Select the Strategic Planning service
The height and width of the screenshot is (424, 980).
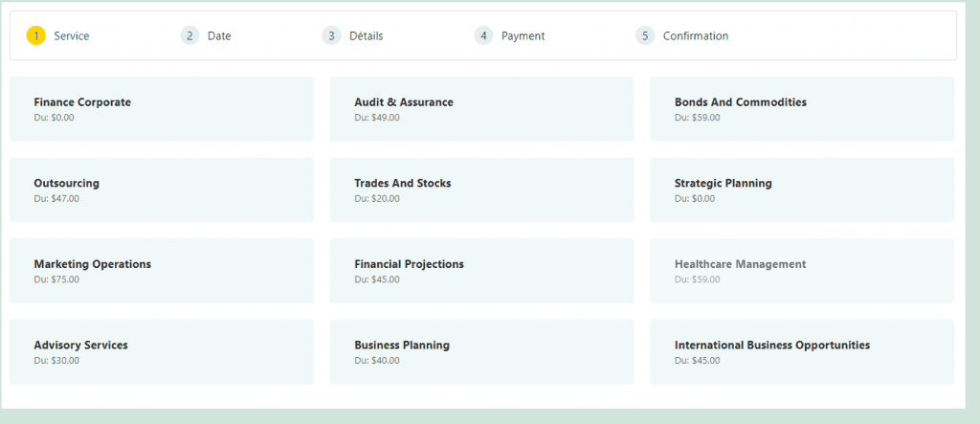click(801, 190)
